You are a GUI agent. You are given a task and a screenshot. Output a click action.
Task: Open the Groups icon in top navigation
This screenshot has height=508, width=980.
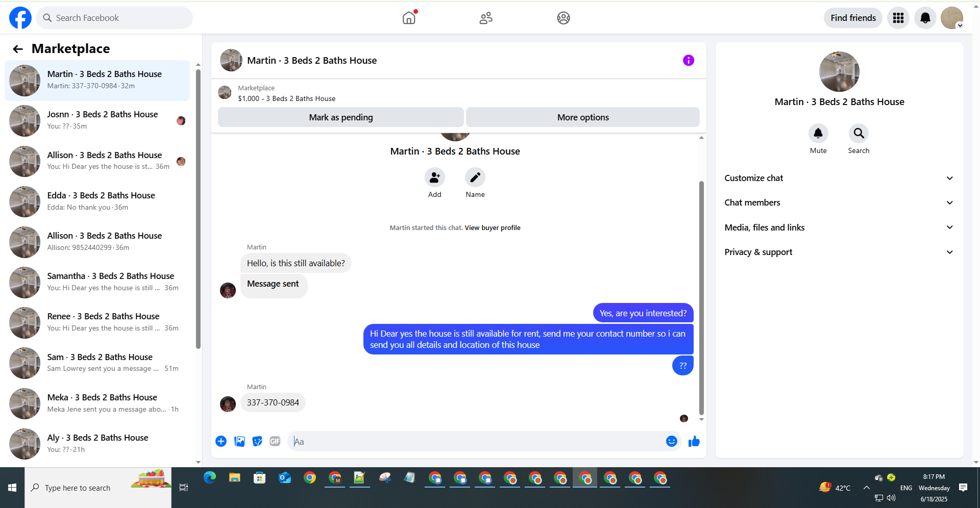563,18
